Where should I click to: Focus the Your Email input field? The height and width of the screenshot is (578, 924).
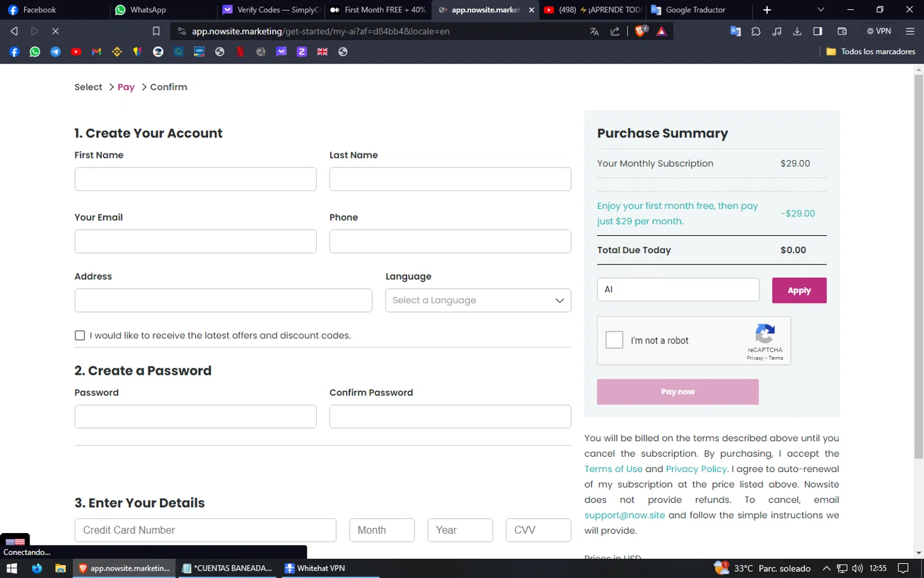coord(195,241)
